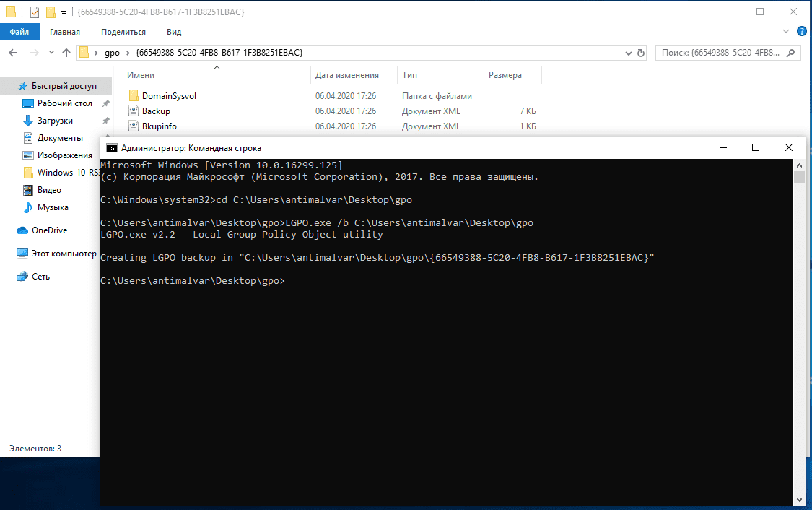Viewport: 812px width, 510px height.
Task: Refresh the current folder view
Action: click(640, 53)
